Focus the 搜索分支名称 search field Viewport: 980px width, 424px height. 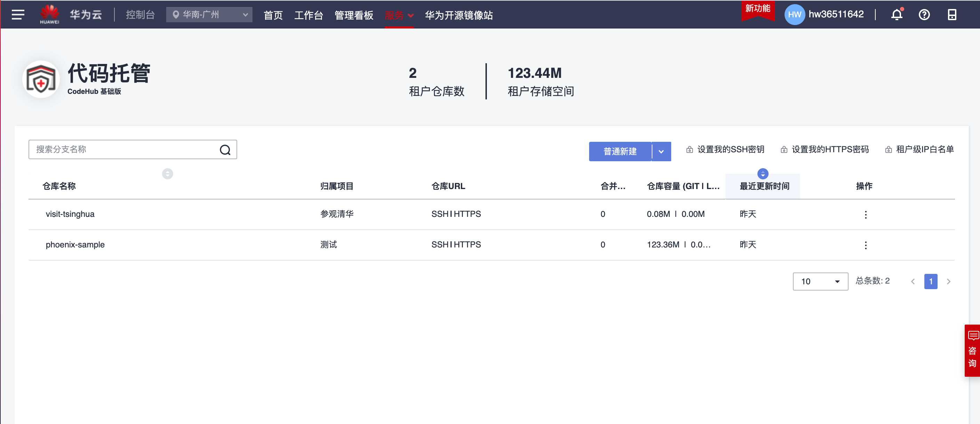pyautogui.click(x=132, y=149)
